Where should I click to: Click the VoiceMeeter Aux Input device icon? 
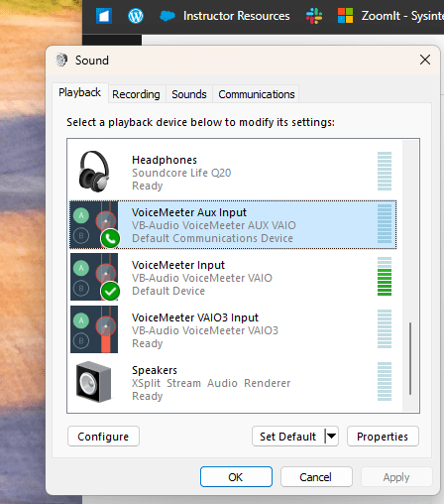pyautogui.click(x=94, y=224)
